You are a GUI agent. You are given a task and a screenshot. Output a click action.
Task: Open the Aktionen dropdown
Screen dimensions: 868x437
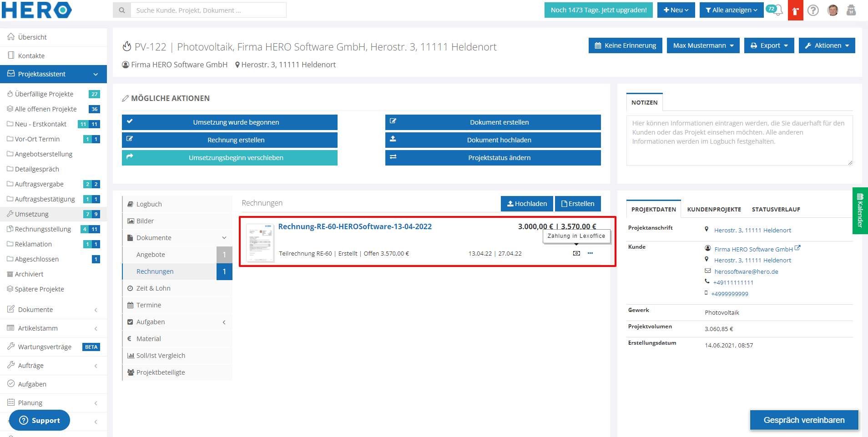827,45
